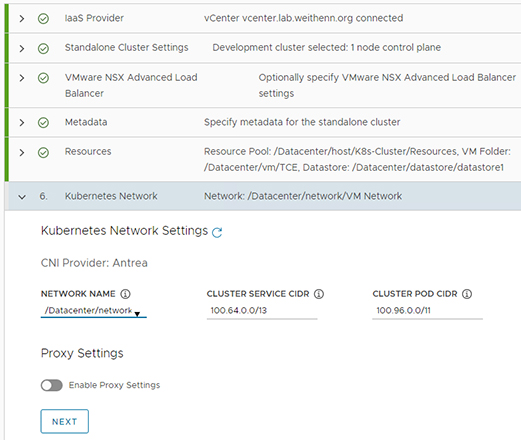
Task: Show info tooltip for Cluster Pod CIDR
Action: [467, 294]
